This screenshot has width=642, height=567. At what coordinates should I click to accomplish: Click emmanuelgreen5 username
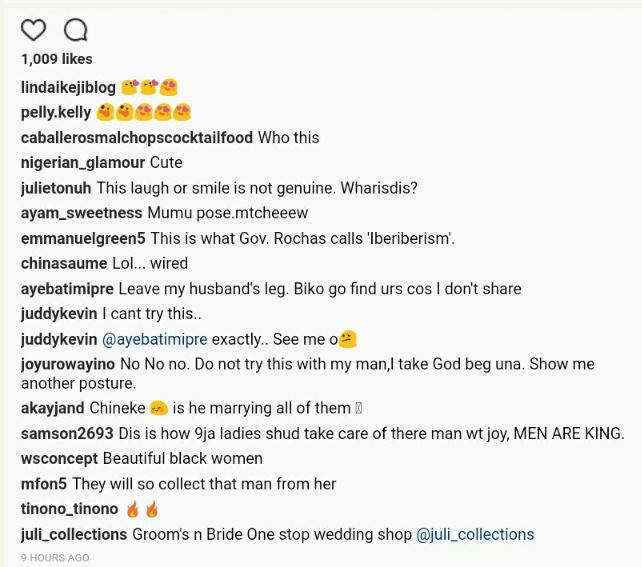tap(83, 239)
